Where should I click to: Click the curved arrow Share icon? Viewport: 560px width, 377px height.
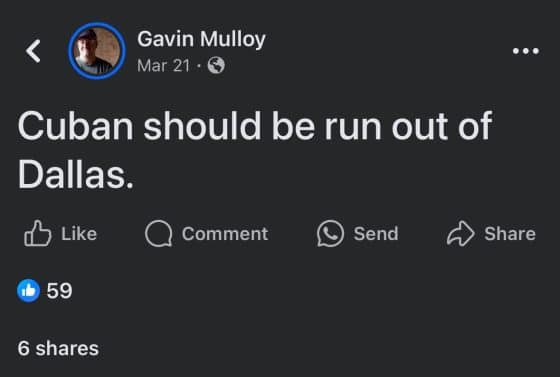tap(461, 233)
